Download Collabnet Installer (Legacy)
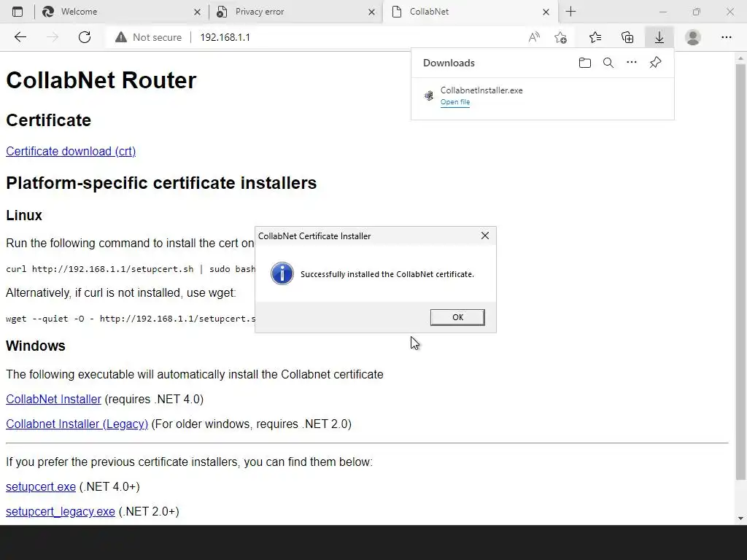 (77, 424)
